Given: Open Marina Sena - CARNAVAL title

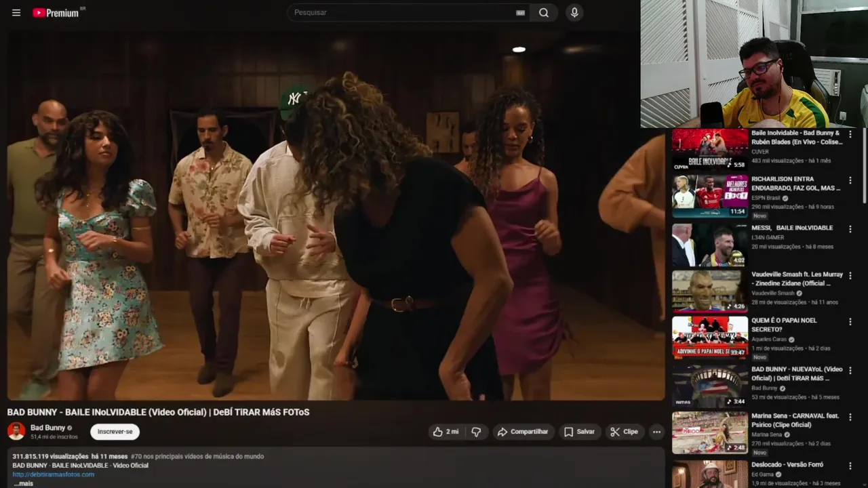Looking at the screenshot, I should (795, 420).
